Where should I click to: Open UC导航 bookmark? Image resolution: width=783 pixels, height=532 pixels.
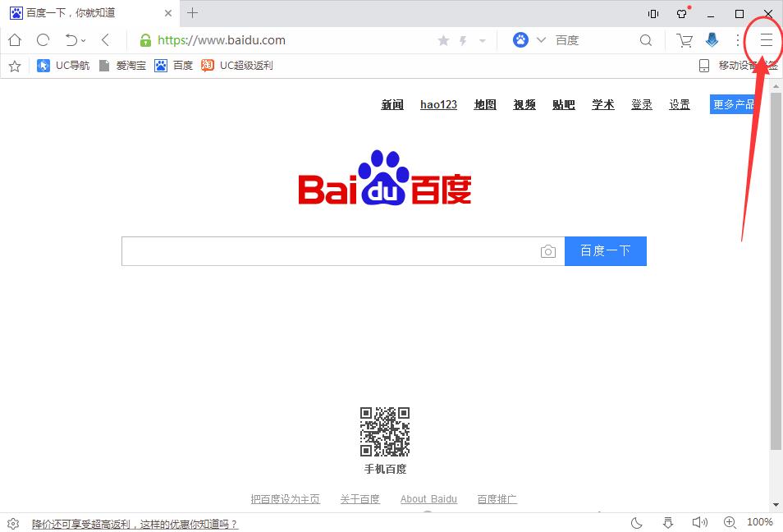pyautogui.click(x=63, y=66)
